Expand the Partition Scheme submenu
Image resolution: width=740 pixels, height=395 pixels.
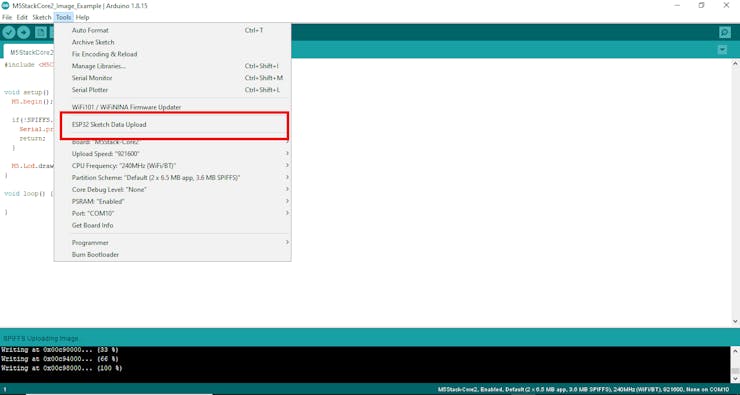[173, 177]
